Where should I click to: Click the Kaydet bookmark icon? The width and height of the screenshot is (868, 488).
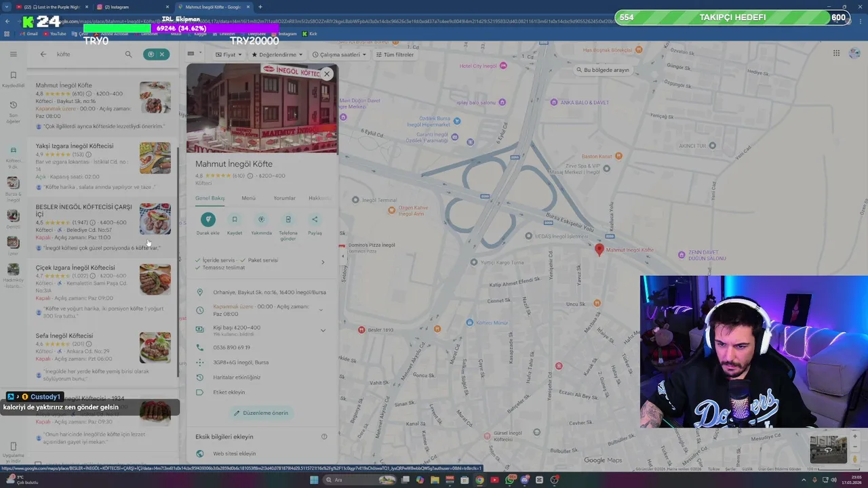(235, 219)
